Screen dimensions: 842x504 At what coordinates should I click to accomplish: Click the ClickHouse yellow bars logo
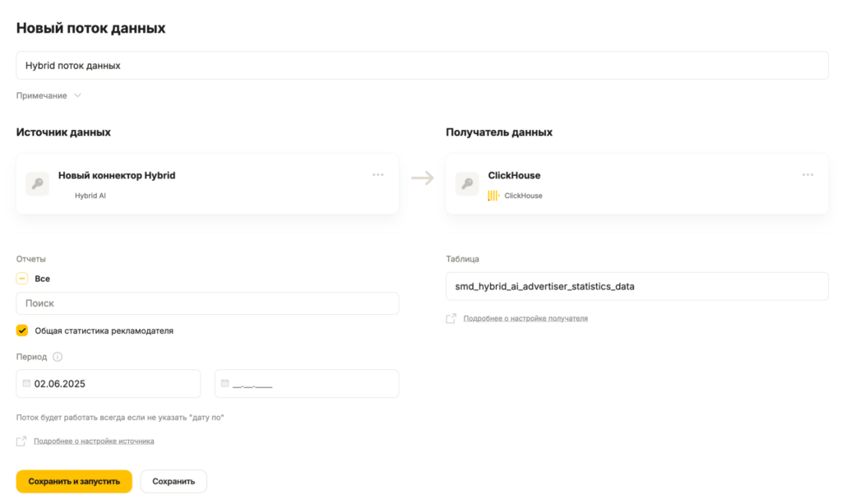click(493, 196)
